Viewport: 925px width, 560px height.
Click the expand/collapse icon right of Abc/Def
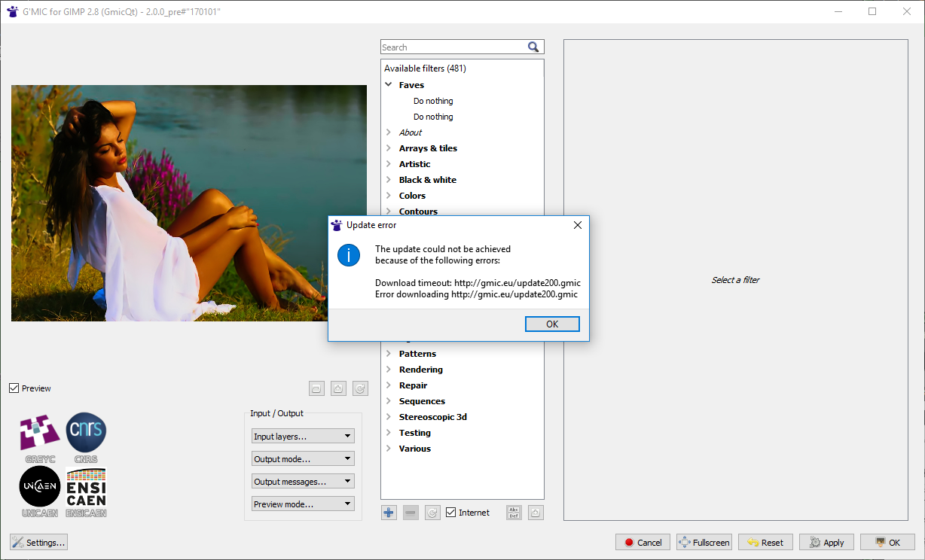tap(536, 513)
